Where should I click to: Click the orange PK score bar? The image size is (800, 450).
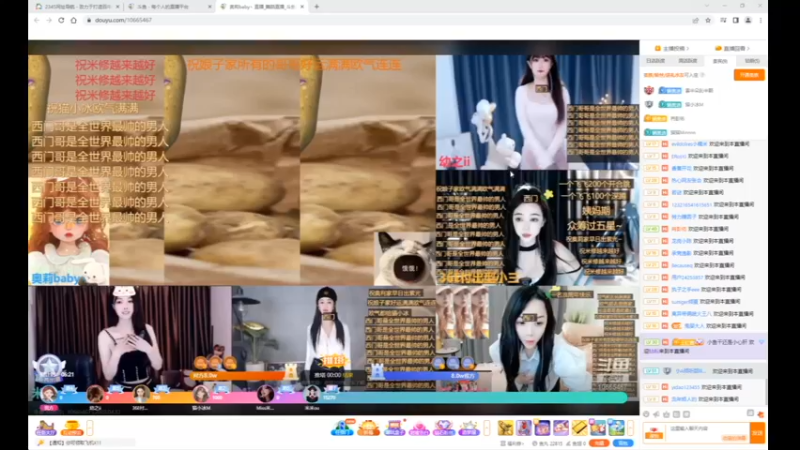(238, 376)
